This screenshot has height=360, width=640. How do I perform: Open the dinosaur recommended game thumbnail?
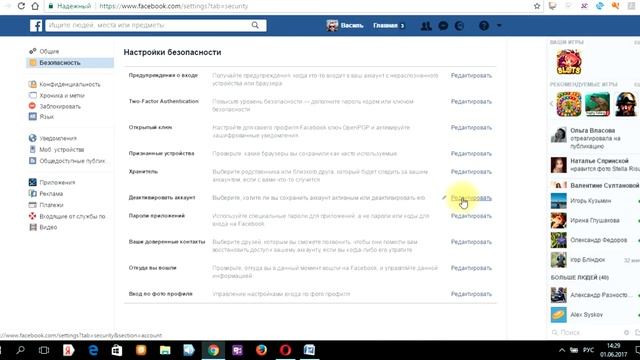(597, 104)
